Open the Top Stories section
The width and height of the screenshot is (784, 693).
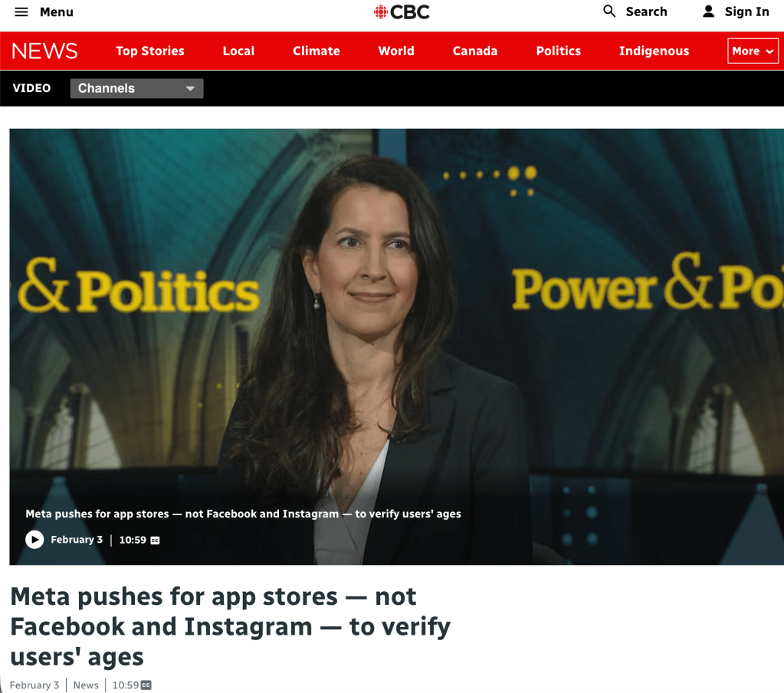(x=150, y=51)
